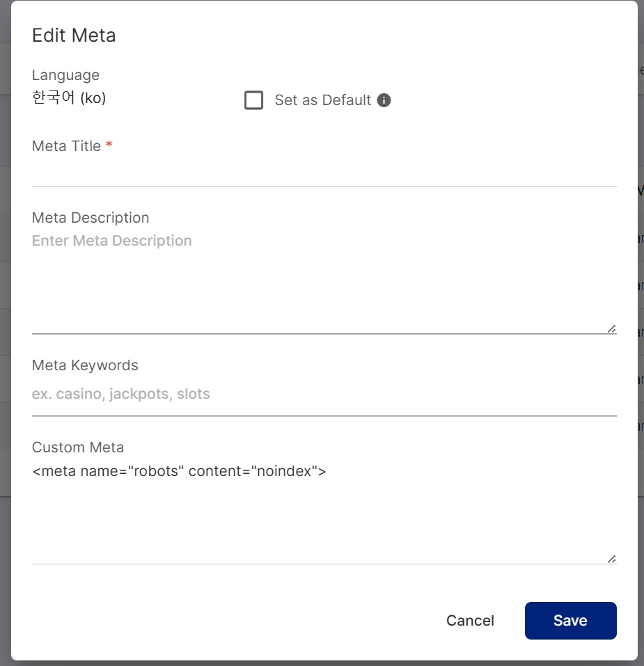
Task: Click the Meta Description label
Action: click(x=91, y=218)
